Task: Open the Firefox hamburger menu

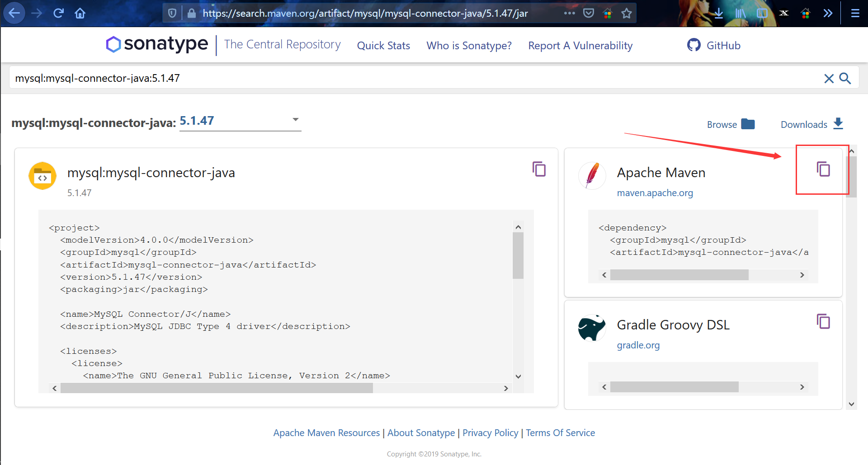Action: [x=855, y=13]
